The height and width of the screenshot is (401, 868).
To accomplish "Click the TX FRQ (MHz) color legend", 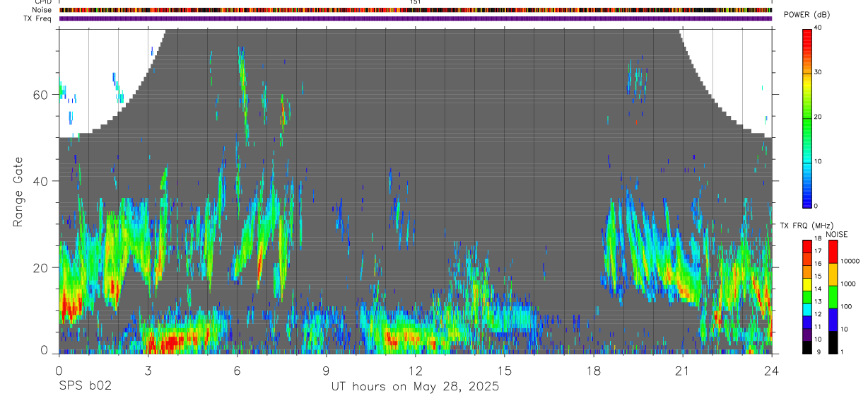I will [808, 296].
